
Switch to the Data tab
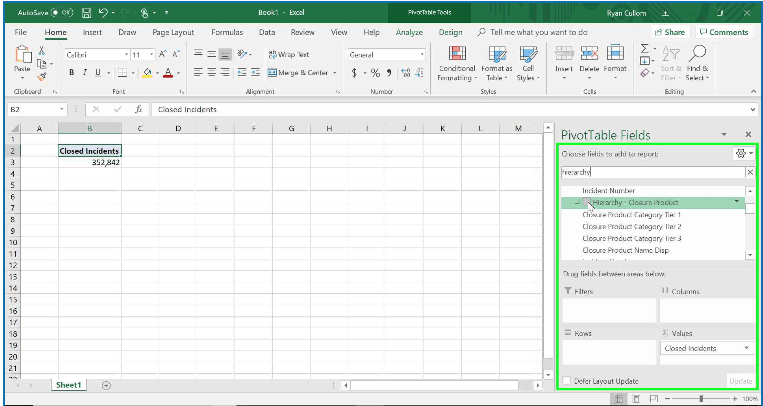coord(267,32)
